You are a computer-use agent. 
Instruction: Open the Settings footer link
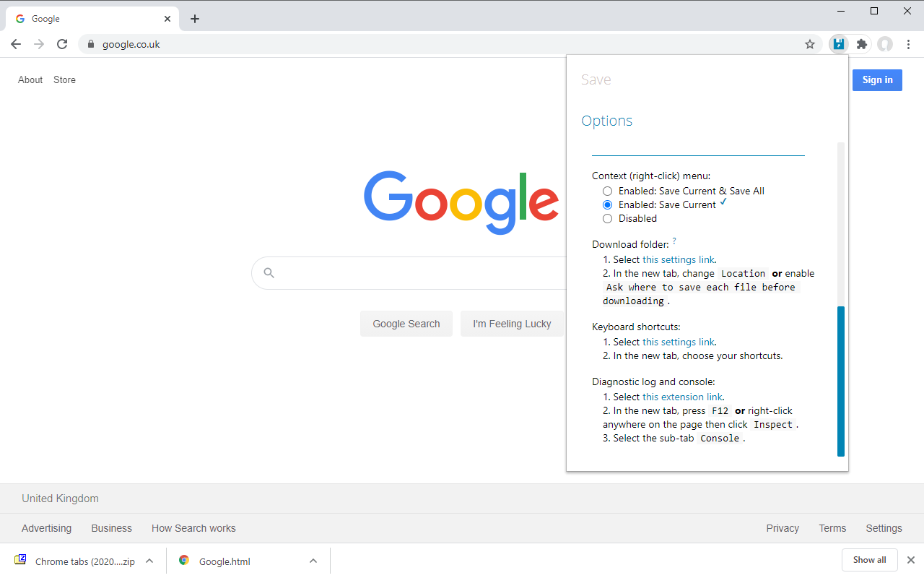[x=884, y=528]
